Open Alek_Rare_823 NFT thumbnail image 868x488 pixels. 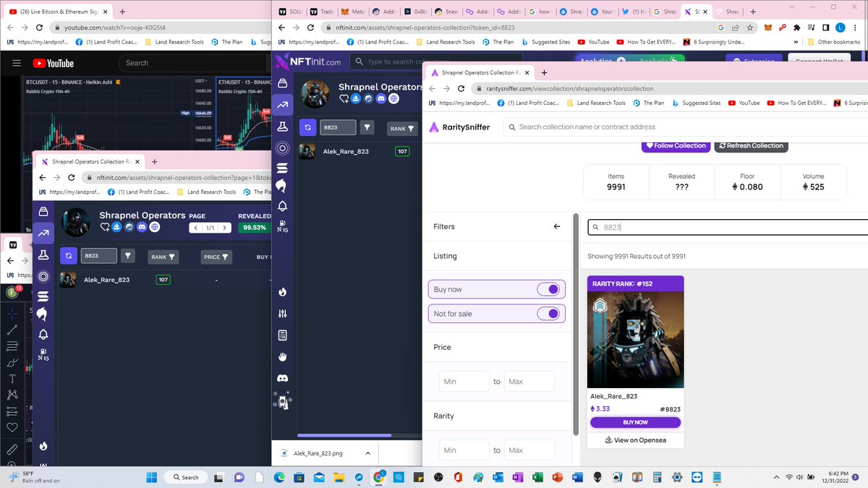pyautogui.click(x=635, y=340)
